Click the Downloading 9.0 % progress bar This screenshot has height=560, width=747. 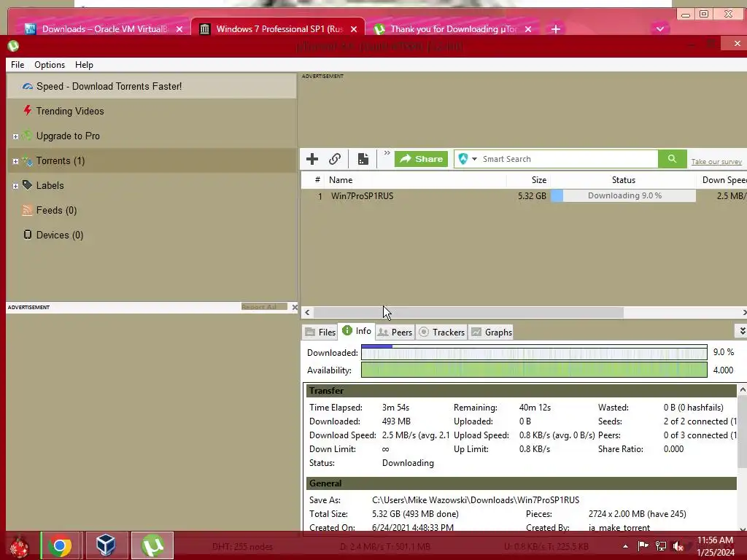click(x=623, y=195)
